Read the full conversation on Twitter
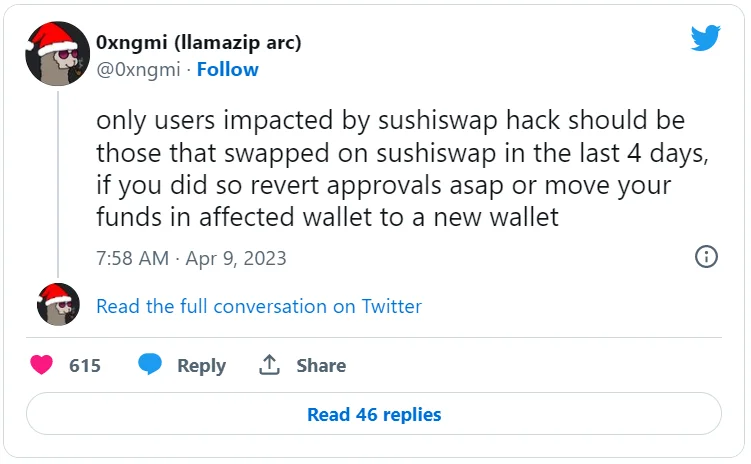 point(259,306)
